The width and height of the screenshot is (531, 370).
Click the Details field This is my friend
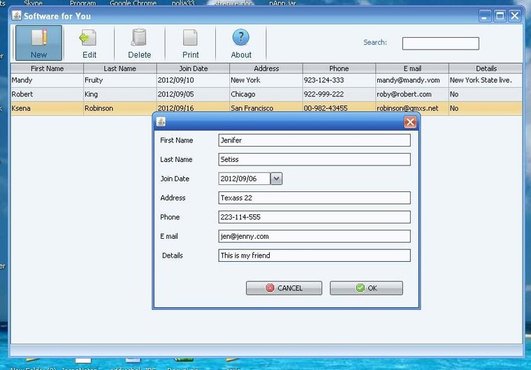pos(314,255)
